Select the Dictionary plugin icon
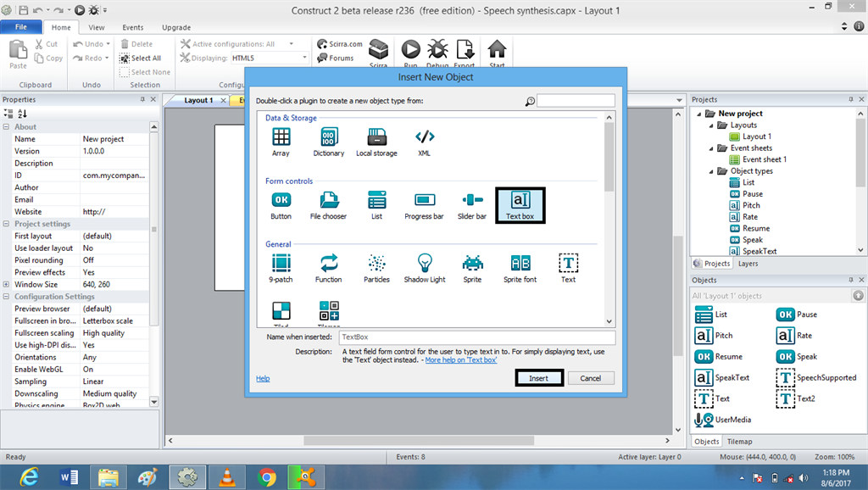 [328, 142]
